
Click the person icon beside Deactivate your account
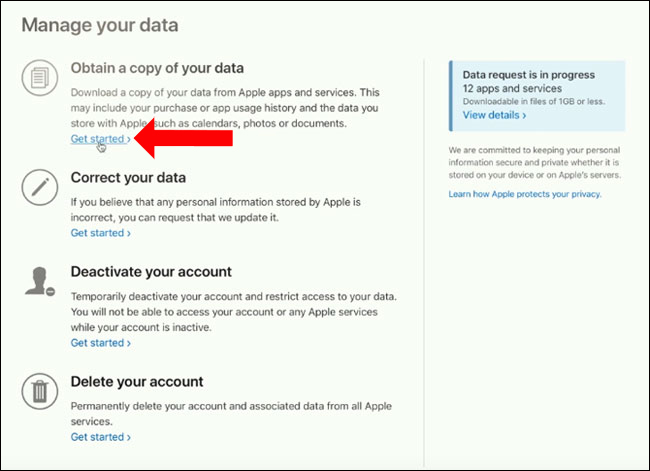click(40, 281)
